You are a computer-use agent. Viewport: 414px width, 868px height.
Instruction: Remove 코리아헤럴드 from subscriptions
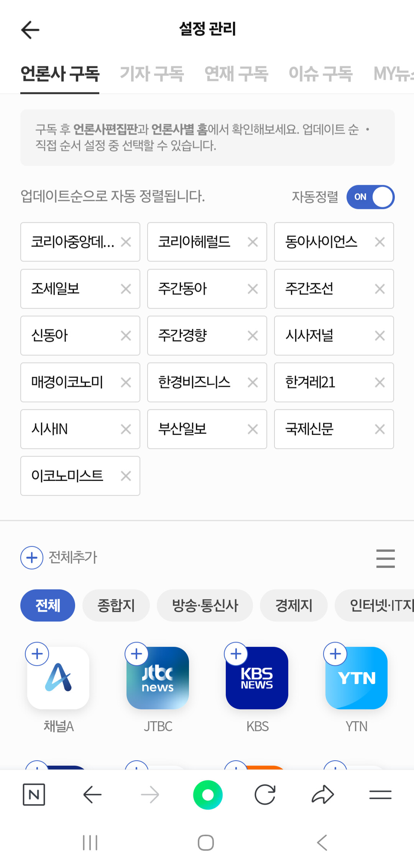click(x=253, y=242)
